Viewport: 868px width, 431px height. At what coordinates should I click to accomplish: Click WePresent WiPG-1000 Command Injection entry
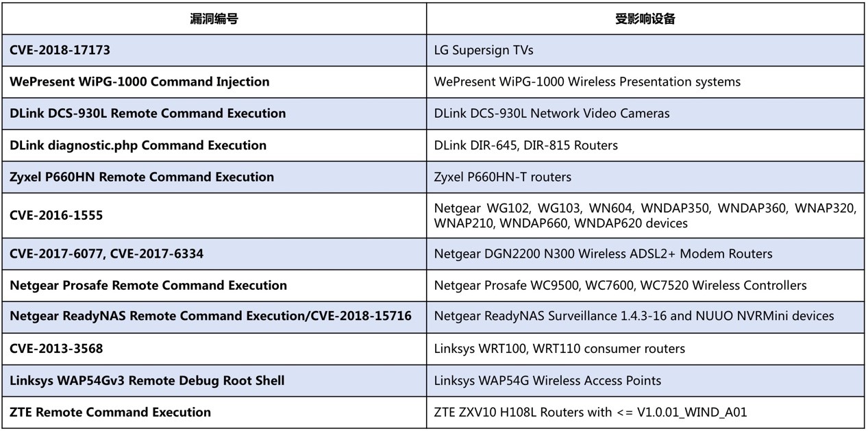pyautogui.click(x=214, y=82)
